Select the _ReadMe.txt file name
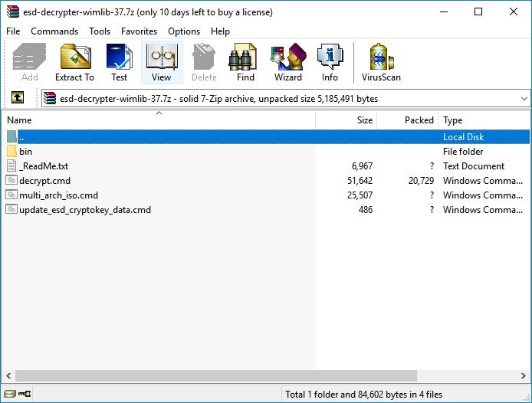 click(44, 166)
